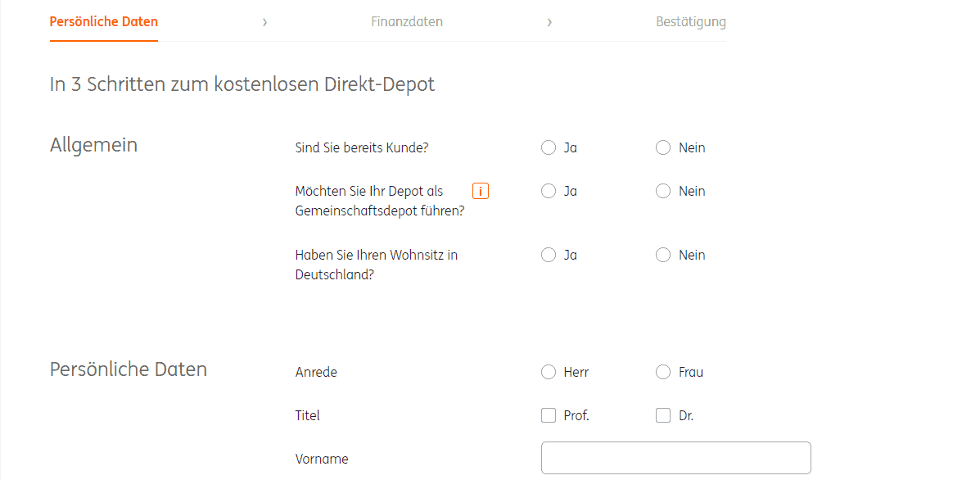Tick the Prof. title checkbox
Screen dimensions: 980x480
548,415
